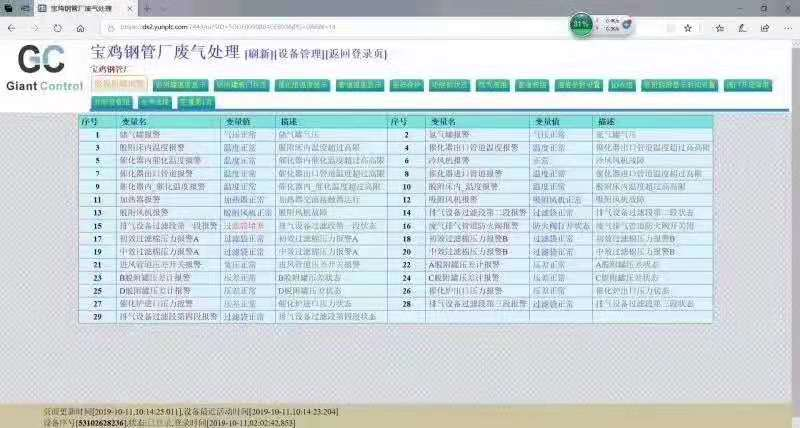800x428 pixels.
Task: Click 催化炉进口压力报警 in row 27
Action: coord(156,304)
